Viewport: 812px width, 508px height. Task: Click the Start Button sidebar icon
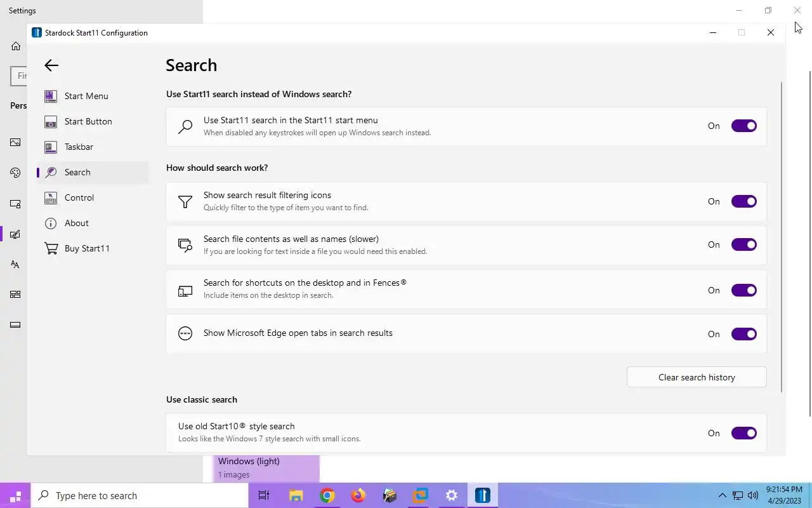click(x=51, y=121)
